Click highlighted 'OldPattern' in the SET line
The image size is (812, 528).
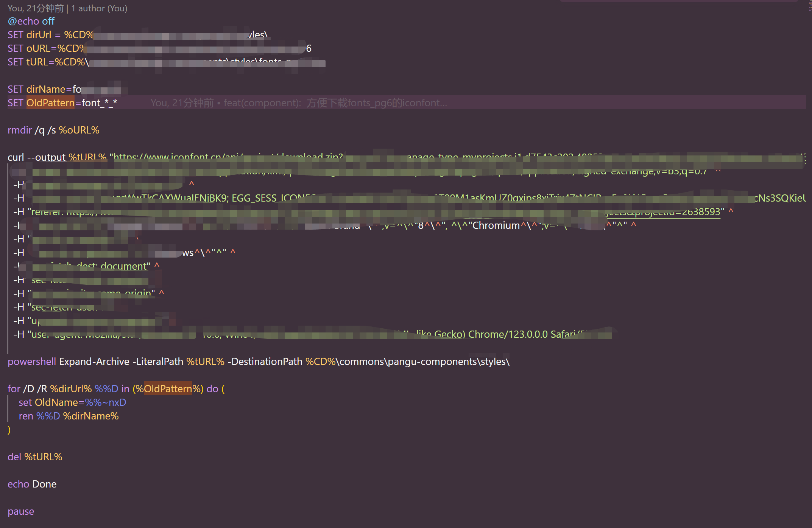pos(50,103)
